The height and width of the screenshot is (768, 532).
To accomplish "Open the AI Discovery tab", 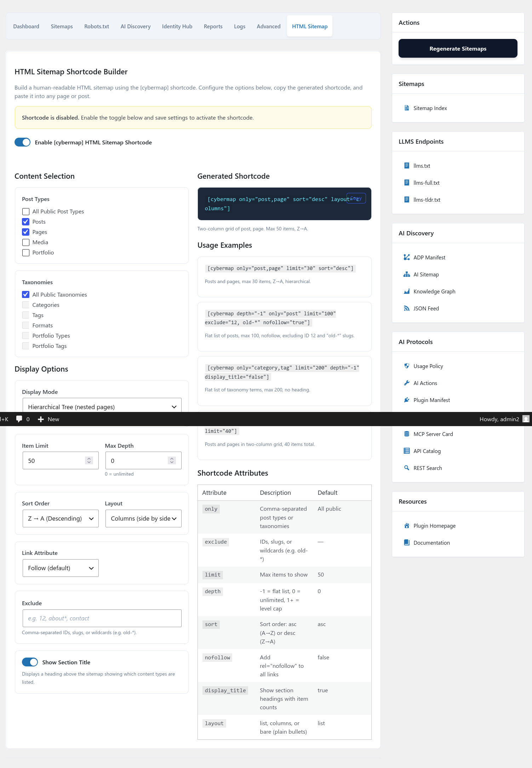I will click(136, 27).
